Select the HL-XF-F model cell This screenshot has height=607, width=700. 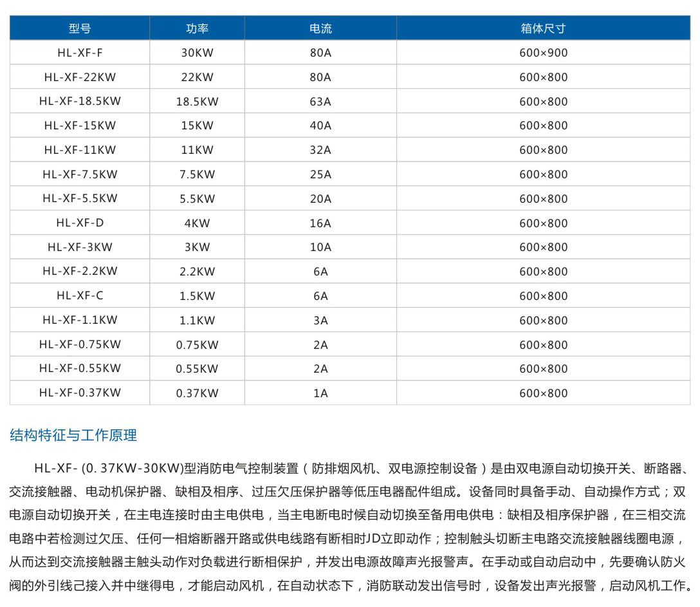click(80, 53)
